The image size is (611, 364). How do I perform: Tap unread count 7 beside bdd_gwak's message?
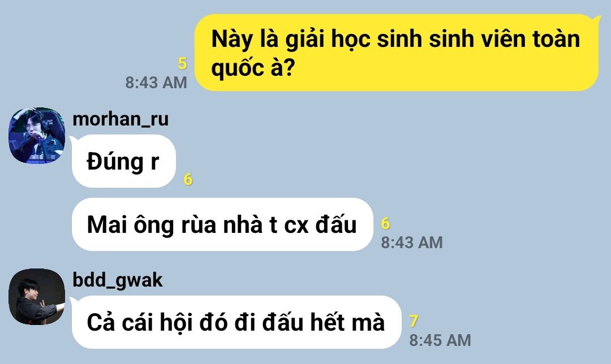(x=414, y=321)
